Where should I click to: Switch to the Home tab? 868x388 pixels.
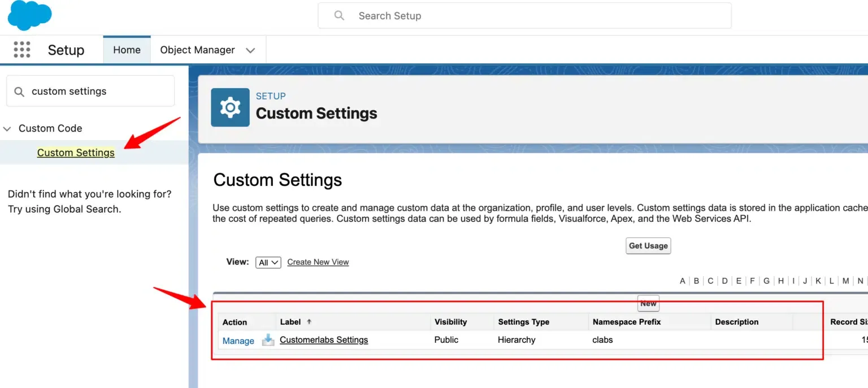(x=127, y=50)
